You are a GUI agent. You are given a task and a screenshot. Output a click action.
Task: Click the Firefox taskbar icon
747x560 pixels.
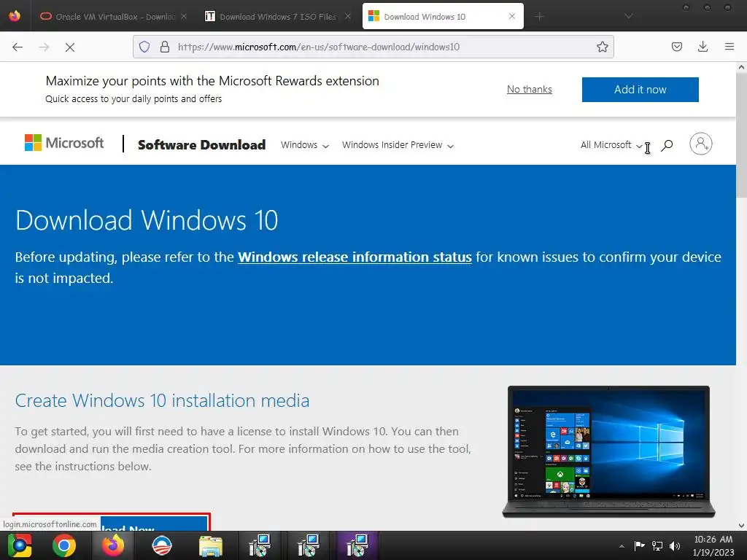(x=113, y=545)
